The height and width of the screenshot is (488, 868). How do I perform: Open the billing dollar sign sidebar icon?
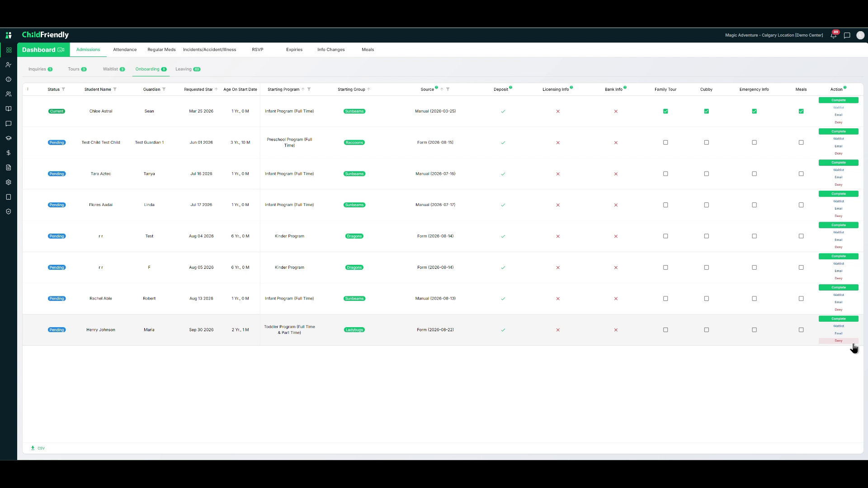coord(9,153)
